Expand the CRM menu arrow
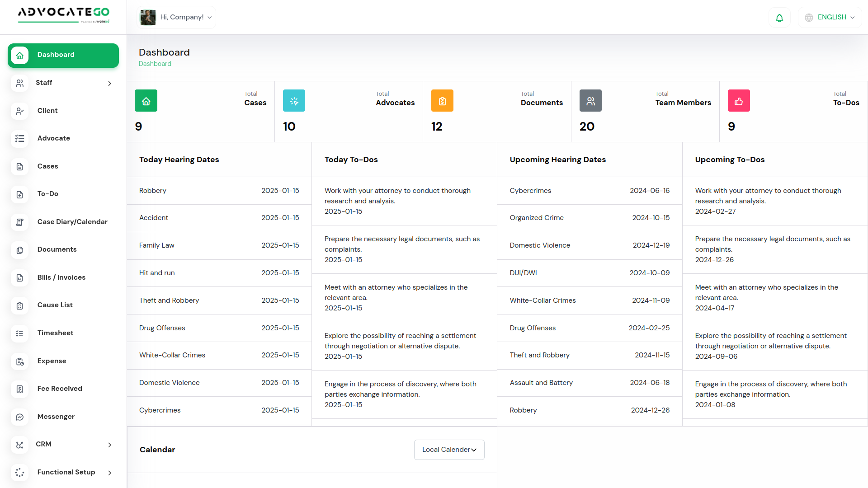Screen dimensions: 868x488 pyautogui.click(x=110, y=445)
